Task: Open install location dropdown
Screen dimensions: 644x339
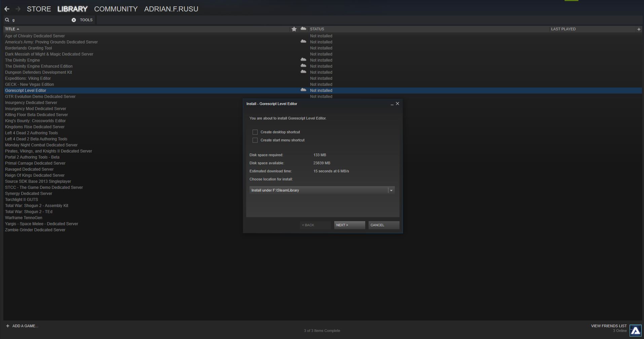Action: (322, 190)
